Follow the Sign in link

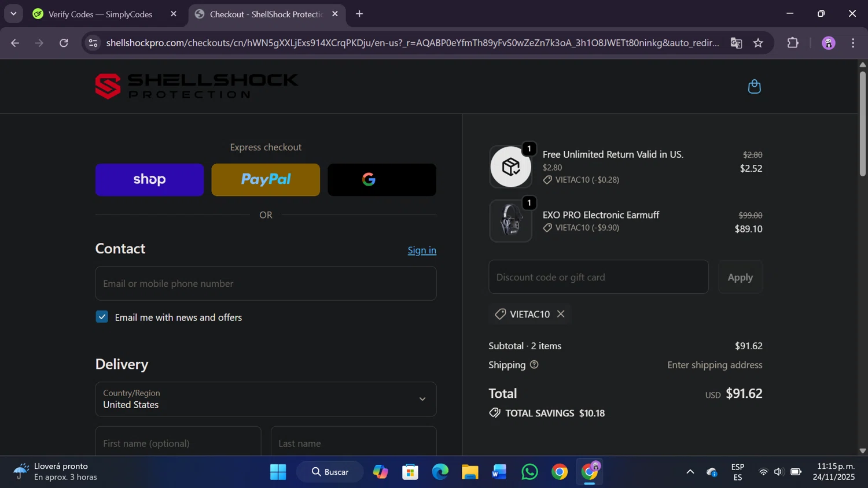(422, 250)
